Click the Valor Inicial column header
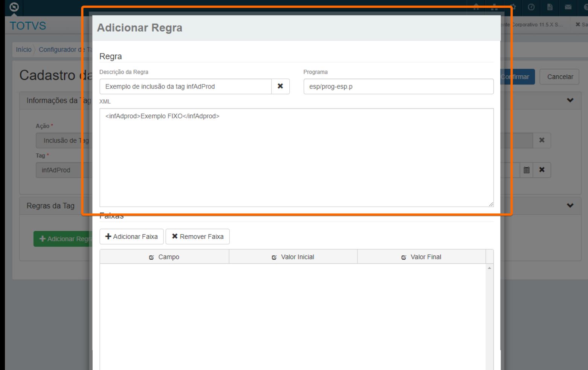This screenshot has height=370, width=588. tap(293, 257)
